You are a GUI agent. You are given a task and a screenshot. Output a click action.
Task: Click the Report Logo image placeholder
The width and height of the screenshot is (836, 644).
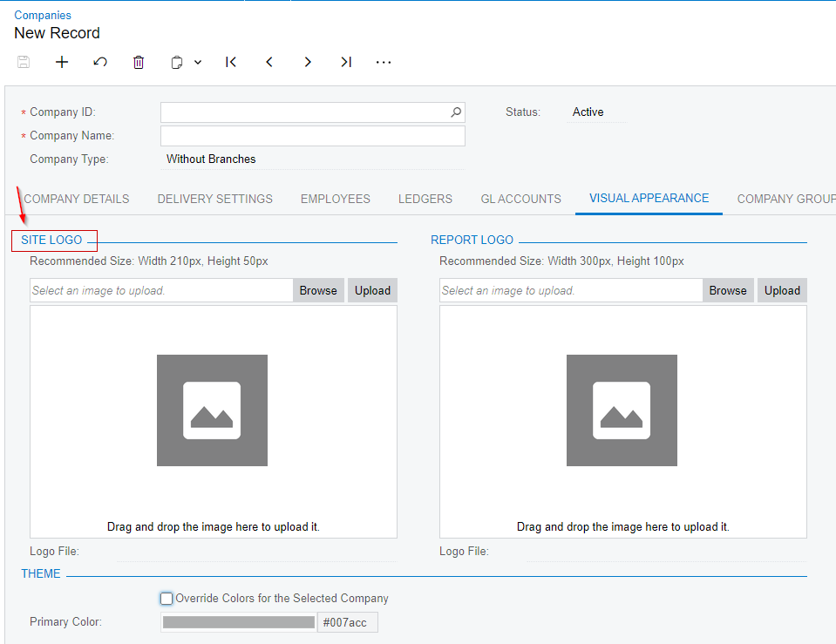(622, 410)
